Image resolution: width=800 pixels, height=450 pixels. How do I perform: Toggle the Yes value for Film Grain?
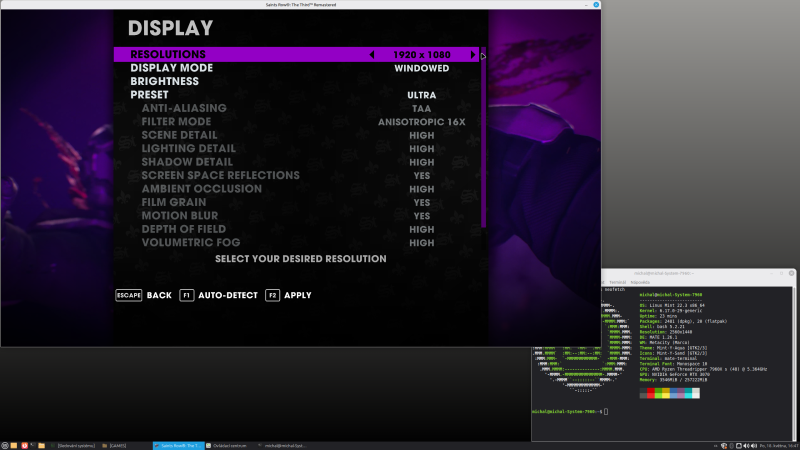point(421,203)
